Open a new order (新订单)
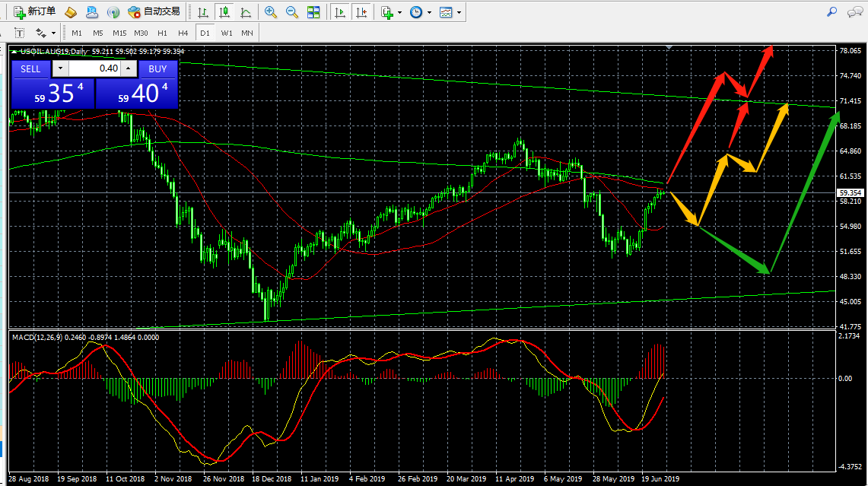 [34, 11]
